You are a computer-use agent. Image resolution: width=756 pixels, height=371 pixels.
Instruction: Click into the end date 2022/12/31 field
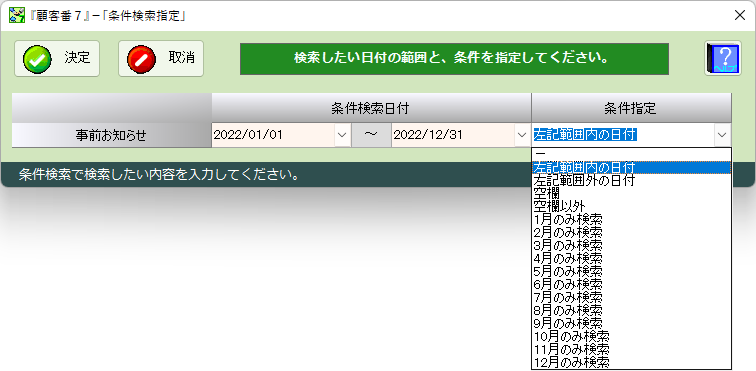tap(453, 135)
